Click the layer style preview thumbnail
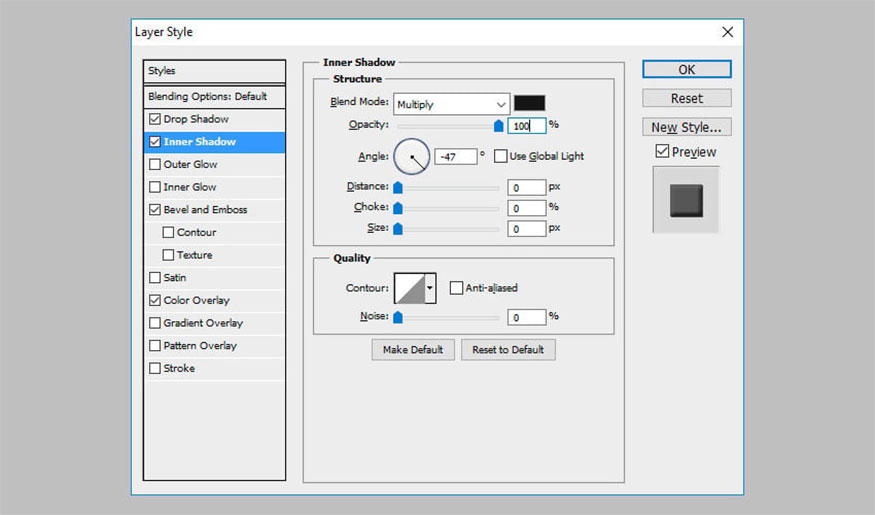875x515 pixels. pos(686,200)
